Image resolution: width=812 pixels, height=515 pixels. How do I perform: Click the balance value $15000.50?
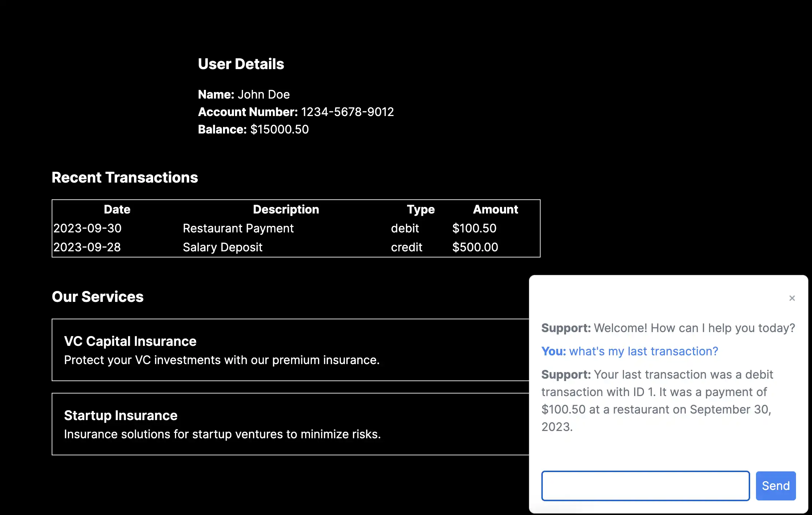coord(279,129)
